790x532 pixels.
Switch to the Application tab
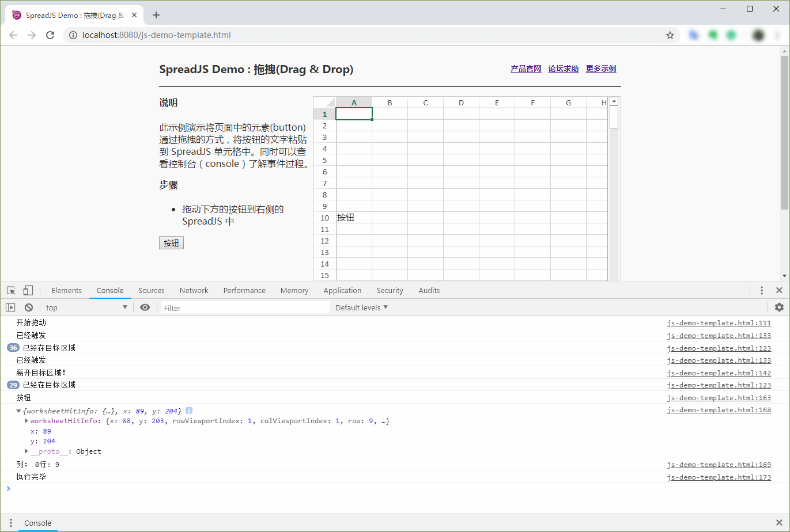tap(343, 290)
